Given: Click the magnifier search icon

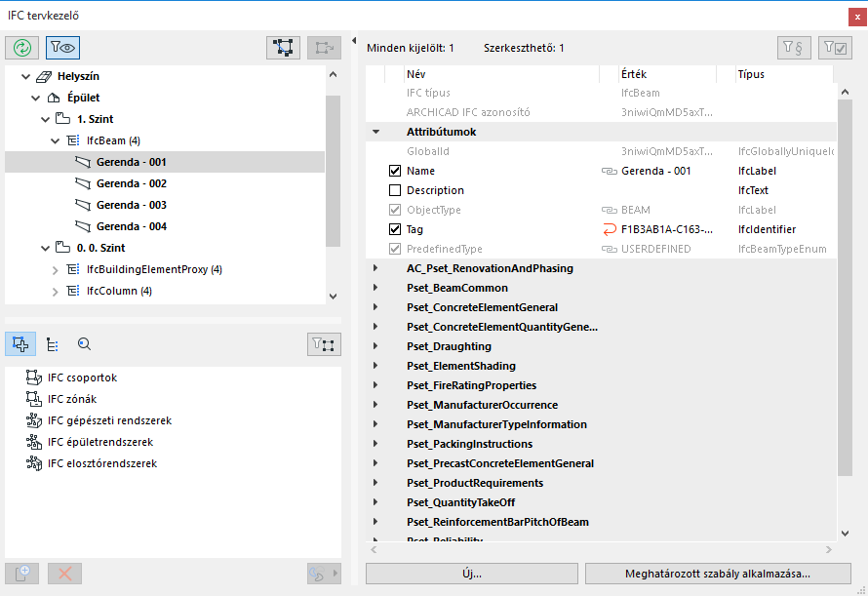Looking at the screenshot, I should pos(84,343).
